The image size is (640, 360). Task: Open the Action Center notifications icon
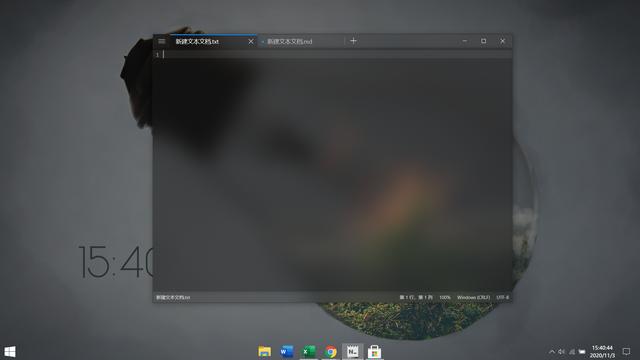click(626, 351)
